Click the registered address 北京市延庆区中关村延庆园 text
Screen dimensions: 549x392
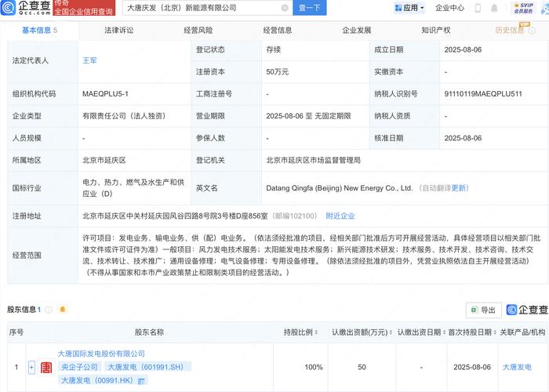[175, 216]
